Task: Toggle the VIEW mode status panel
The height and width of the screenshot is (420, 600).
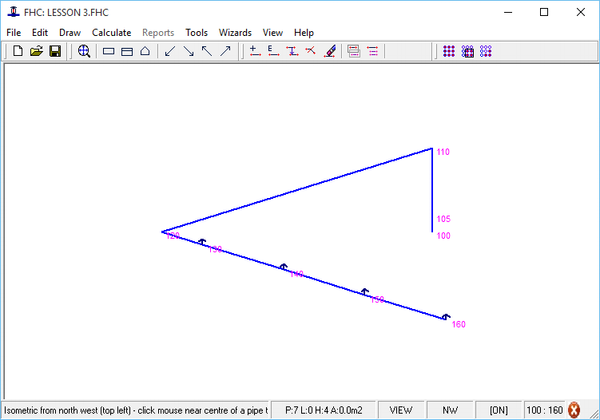Action: pyautogui.click(x=401, y=410)
